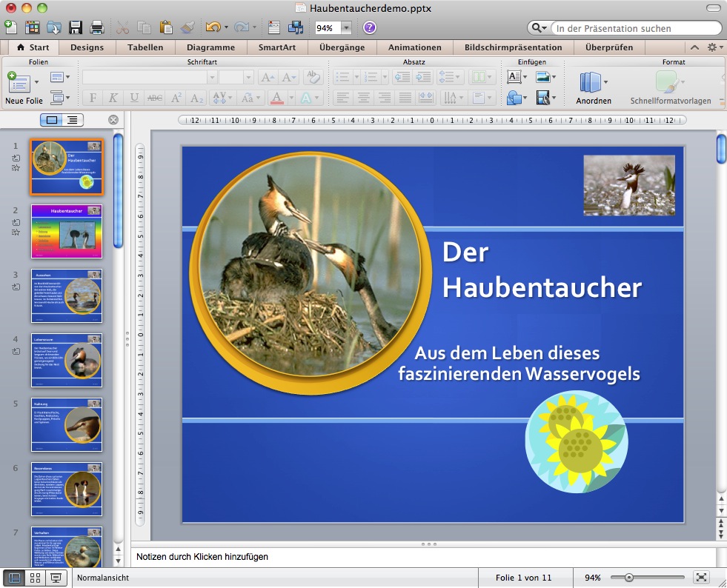727x588 pixels.
Task: Click the Save floppy disk icon
Action: pyautogui.click(x=76, y=28)
